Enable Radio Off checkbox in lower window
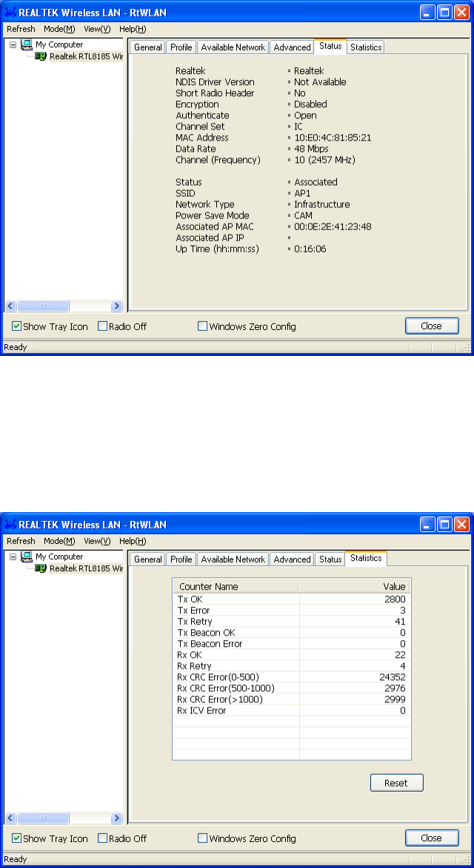 (x=102, y=838)
